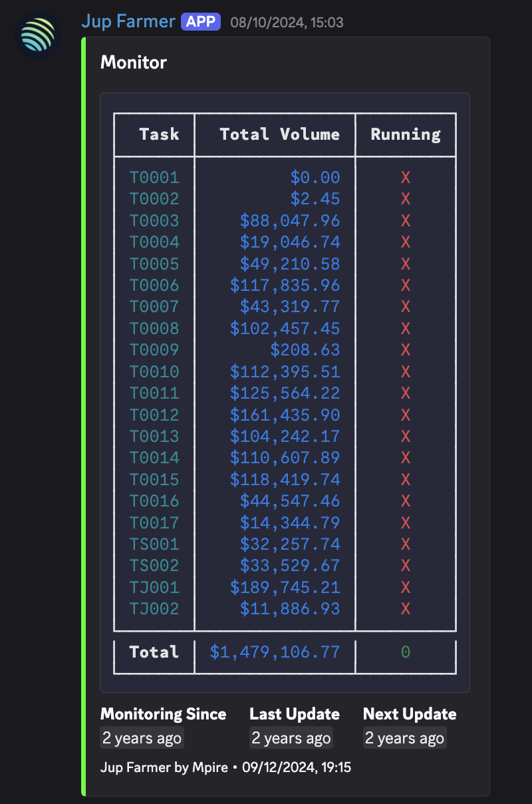Screen dimensions: 532x804
Task: Click the Total row label
Action: point(154,652)
